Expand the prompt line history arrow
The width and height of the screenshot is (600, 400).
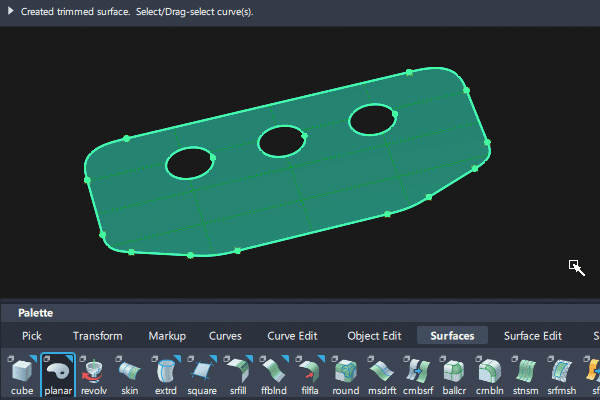point(11,11)
